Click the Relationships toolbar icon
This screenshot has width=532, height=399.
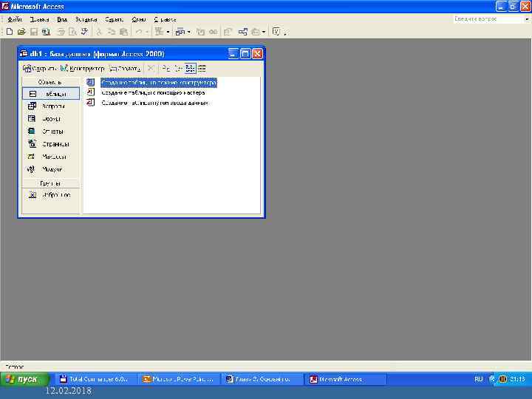click(242, 32)
